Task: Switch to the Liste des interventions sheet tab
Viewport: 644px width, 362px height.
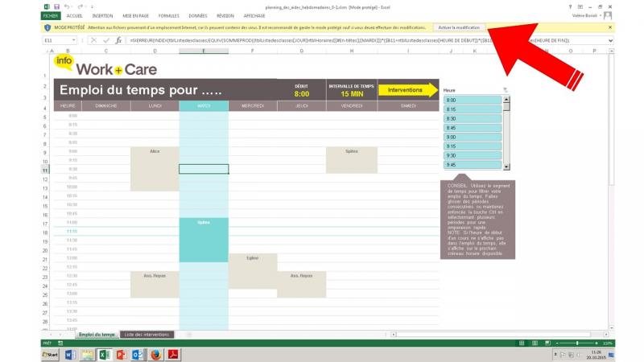Action: 146,334
